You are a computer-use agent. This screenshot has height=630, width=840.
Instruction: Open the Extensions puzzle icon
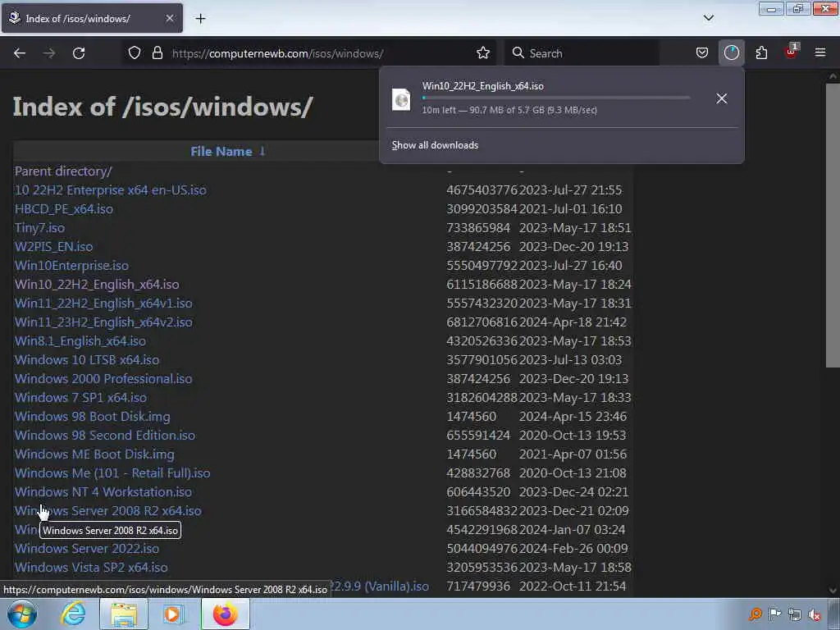[761, 52]
